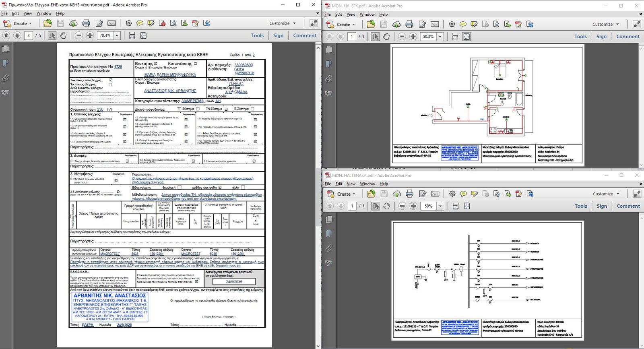Toggle the IT-Σύστημα checkbox
The image size is (644, 349).
click(x=252, y=109)
